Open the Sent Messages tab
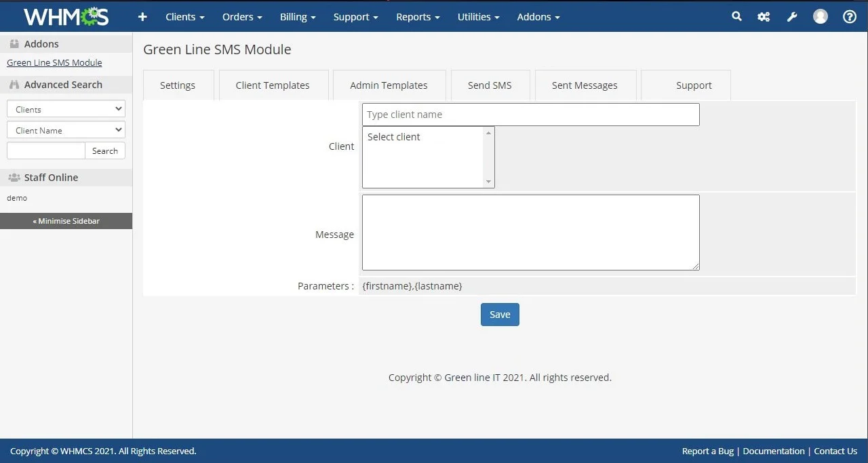The height and width of the screenshot is (463, 868). (585, 85)
